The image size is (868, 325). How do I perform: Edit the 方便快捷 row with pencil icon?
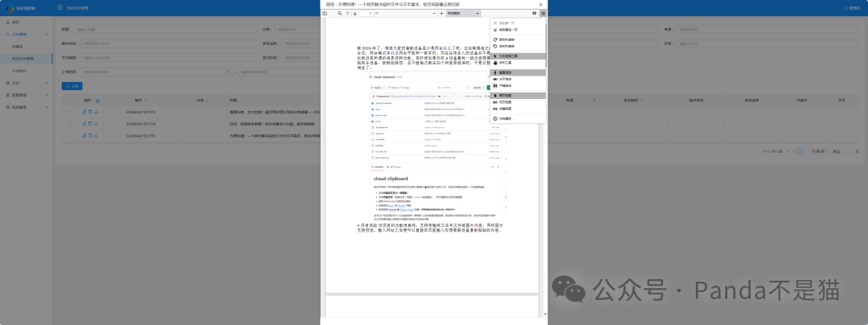[84, 136]
